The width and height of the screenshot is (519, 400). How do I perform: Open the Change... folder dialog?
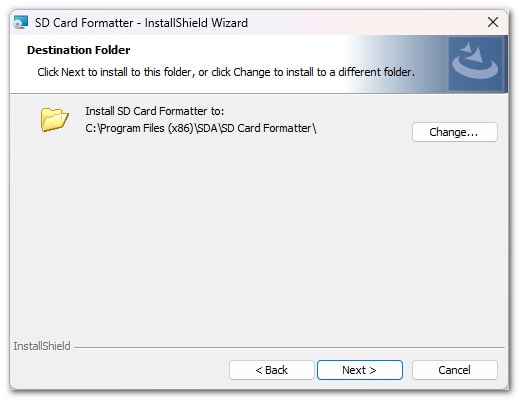point(455,132)
